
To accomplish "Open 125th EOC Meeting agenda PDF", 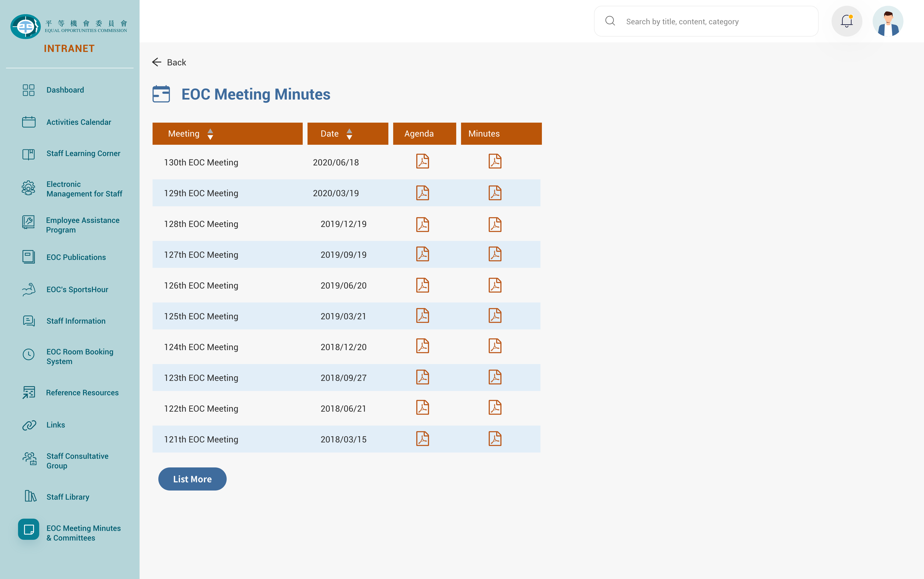I will [x=422, y=315].
